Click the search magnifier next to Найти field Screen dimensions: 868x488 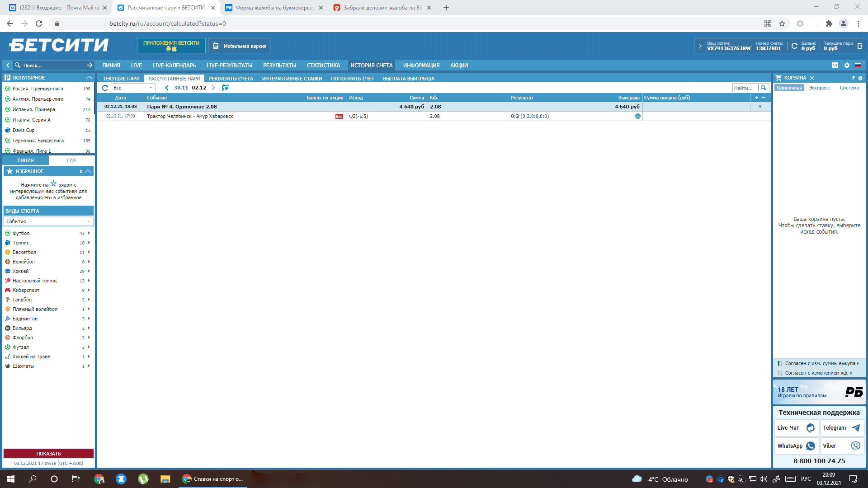[x=764, y=88]
